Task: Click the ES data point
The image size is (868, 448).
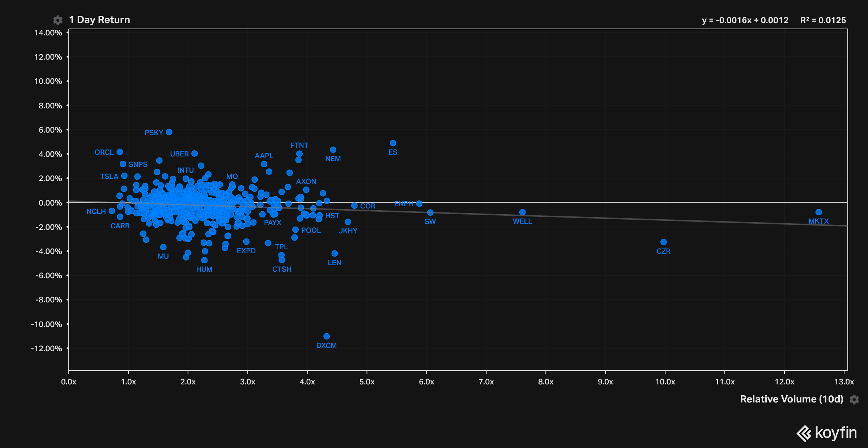Action: pyautogui.click(x=393, y=143)
